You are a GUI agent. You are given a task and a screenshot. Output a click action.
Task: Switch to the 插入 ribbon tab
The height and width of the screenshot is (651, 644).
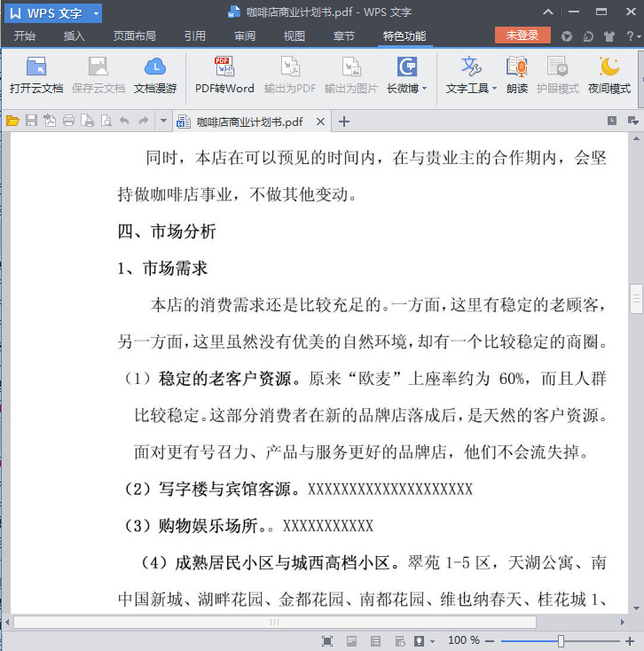pyautogui.click(x=74, y=36)
